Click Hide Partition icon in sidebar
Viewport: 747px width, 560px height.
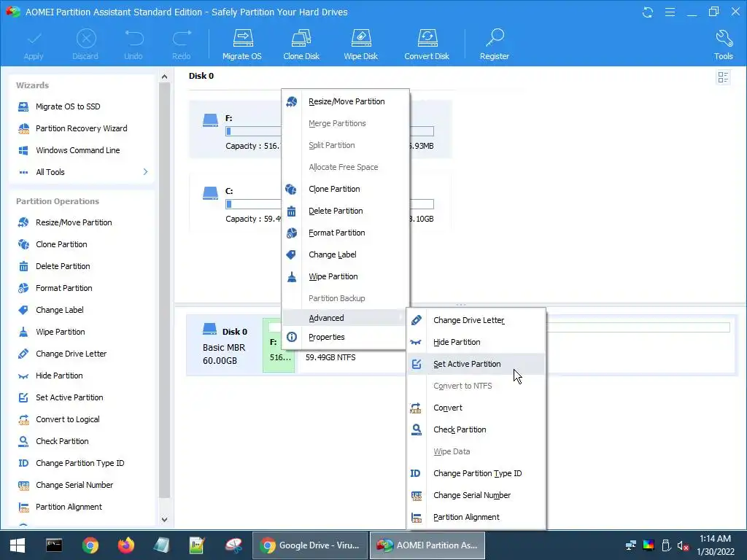point(23,376)
